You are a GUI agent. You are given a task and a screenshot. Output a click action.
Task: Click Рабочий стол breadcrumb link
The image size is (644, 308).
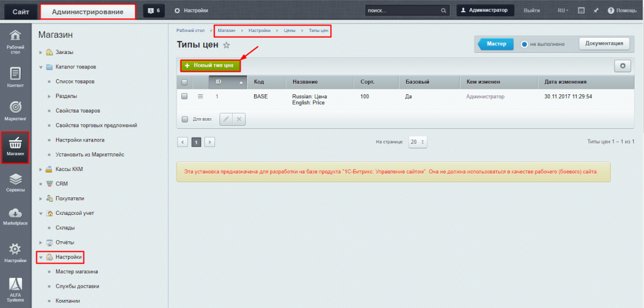click(x=191, y=31)
